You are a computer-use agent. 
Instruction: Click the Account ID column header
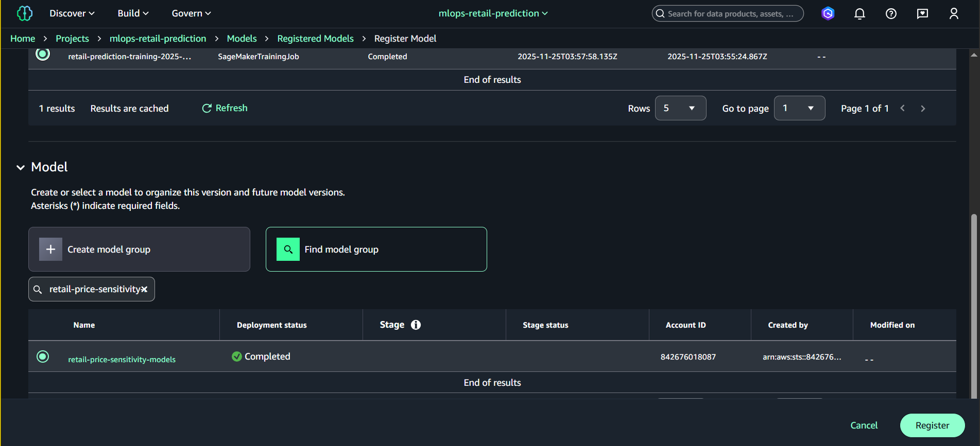click(x=685, y=325)
